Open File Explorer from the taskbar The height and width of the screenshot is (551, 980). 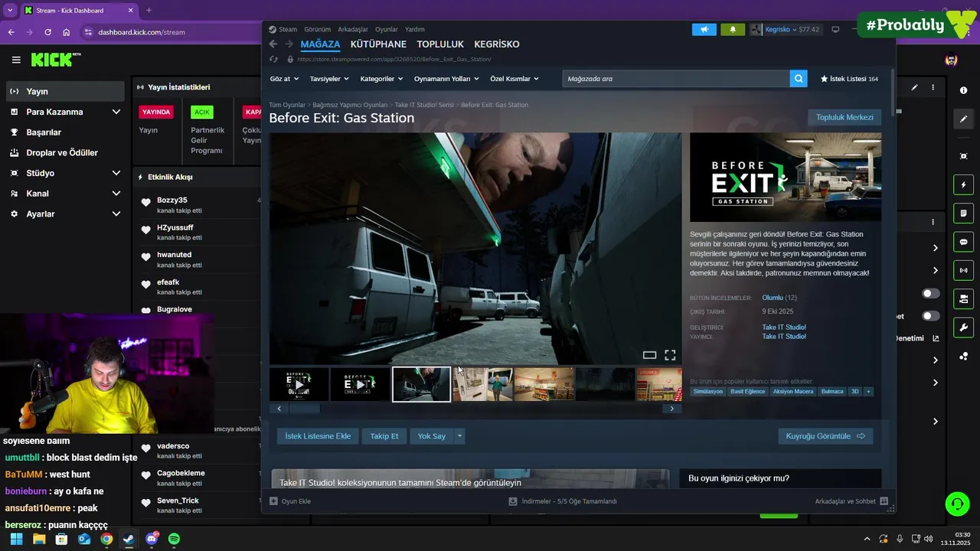point(39,539)
